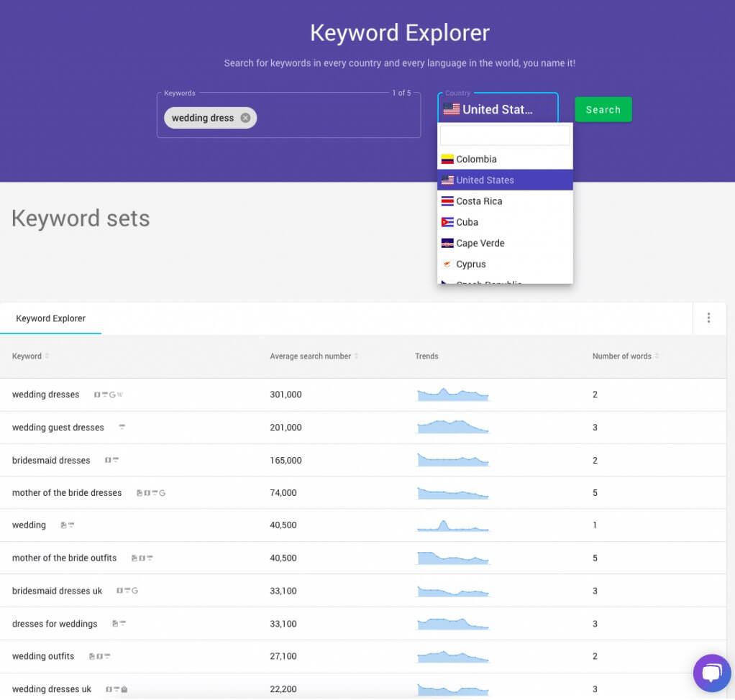Click the 27,100 search volume value
The image size is (735, 700).
coord(283,656)
